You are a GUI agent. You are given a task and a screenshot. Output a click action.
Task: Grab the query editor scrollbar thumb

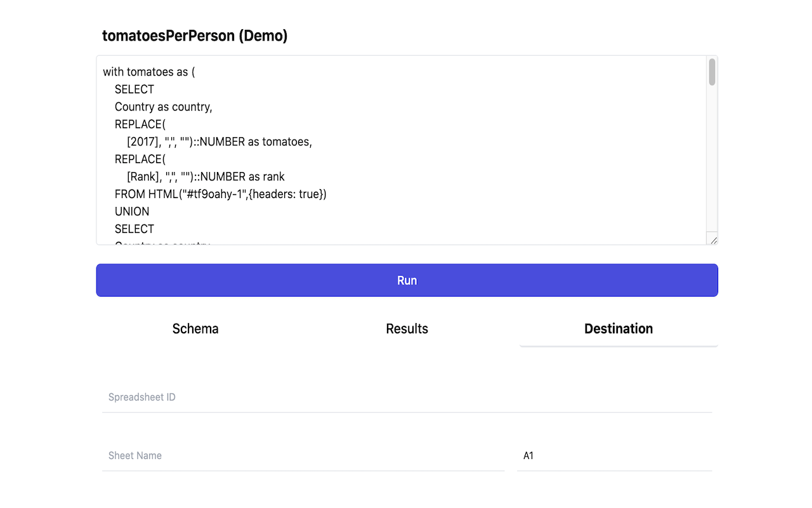712,72
